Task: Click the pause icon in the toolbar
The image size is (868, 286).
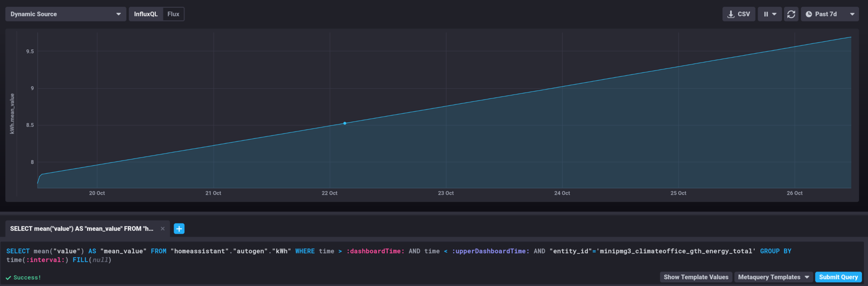Action: (766, 14)
